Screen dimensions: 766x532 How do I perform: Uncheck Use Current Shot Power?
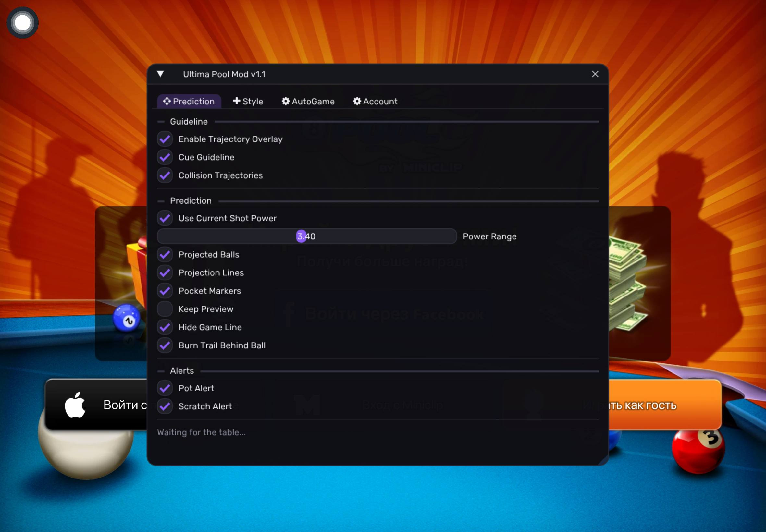pyautogui.click(x=165, y=218)
